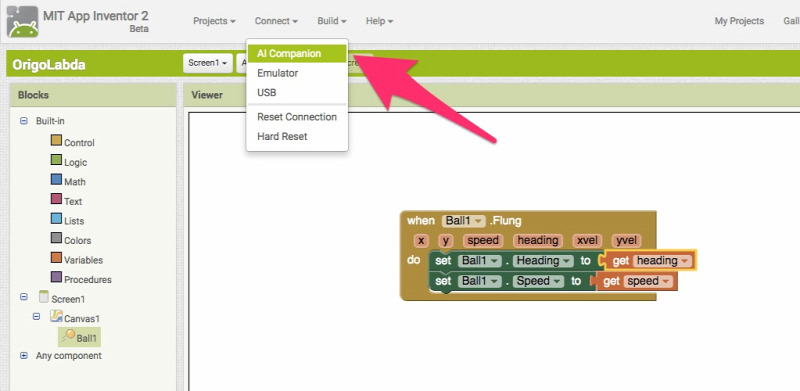Open the Ball1 dropdown in Flung block
The width and height of the screenshot is (800, 391).
click(x=464, y=221)
